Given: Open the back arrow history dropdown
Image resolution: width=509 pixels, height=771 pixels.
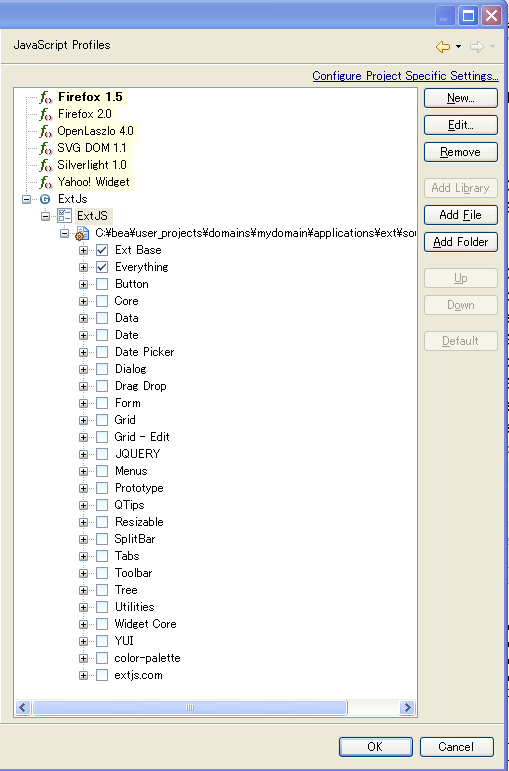Looking at the screenshot, I should click(x=458, y=47).
